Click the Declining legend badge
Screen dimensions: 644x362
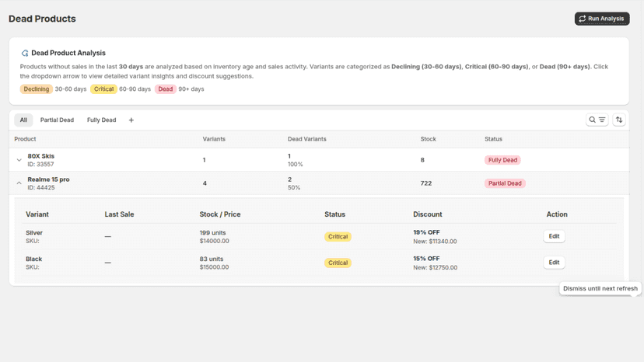click(36, 89)
